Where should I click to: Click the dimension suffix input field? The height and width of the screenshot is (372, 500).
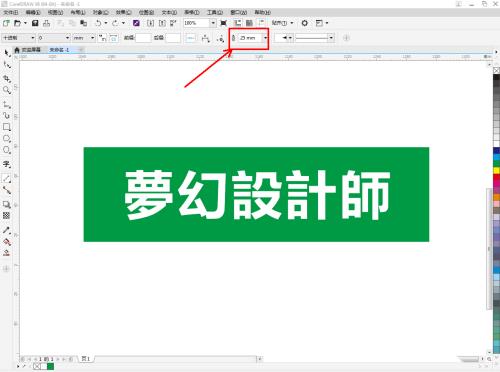pos(173,38)
